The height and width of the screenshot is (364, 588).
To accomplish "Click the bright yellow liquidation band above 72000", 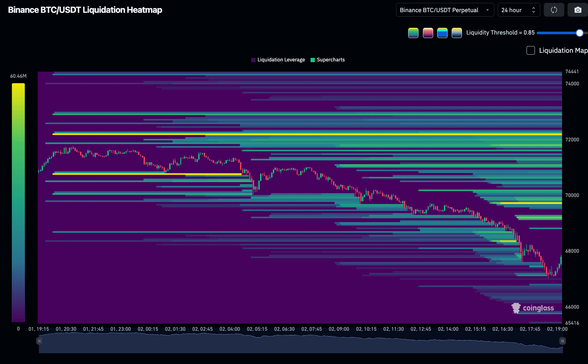I will point(307,134).
